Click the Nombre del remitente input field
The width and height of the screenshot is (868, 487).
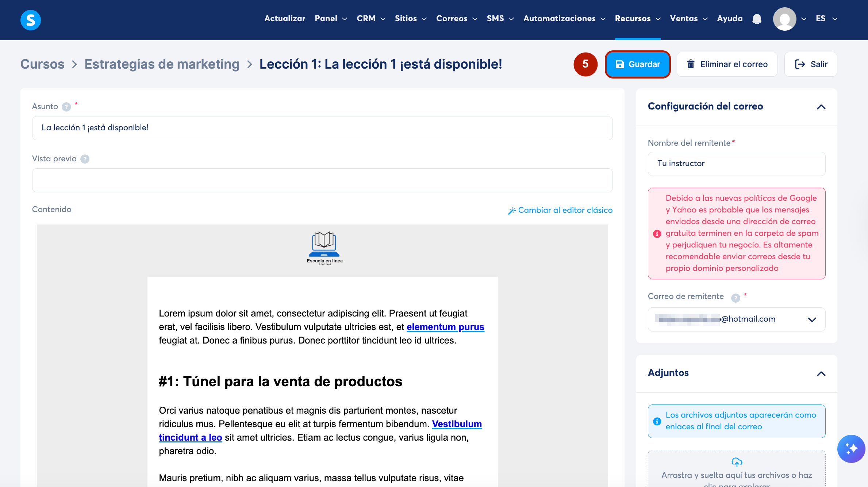point(736,164)
